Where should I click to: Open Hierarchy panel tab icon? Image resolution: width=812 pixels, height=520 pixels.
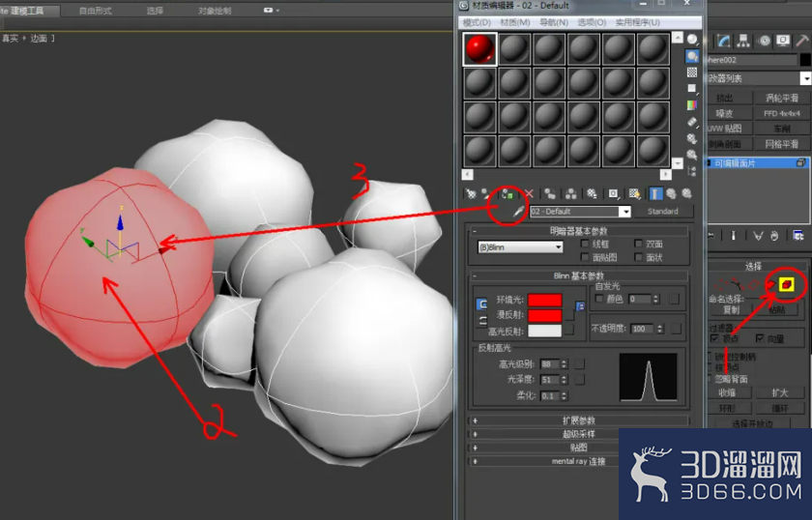(743, 41)
